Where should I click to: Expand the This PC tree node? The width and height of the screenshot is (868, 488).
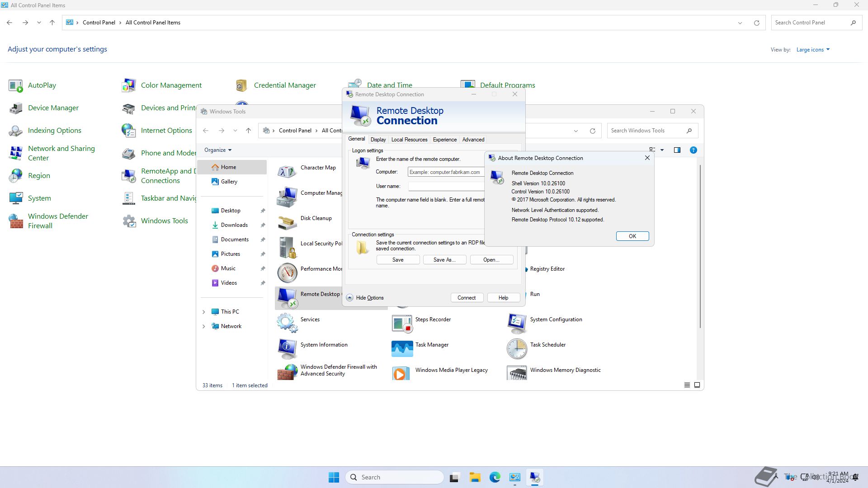[x=203, y=312]
